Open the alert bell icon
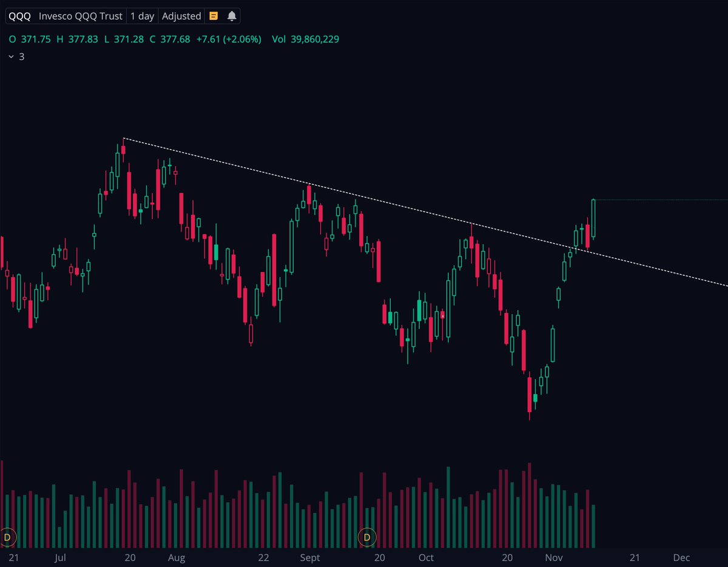 (232, 16)
